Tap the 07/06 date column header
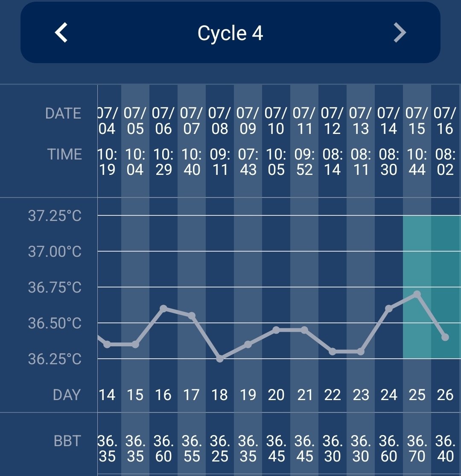Viewport: 461px width, 476px height. (x=163, y=121)
